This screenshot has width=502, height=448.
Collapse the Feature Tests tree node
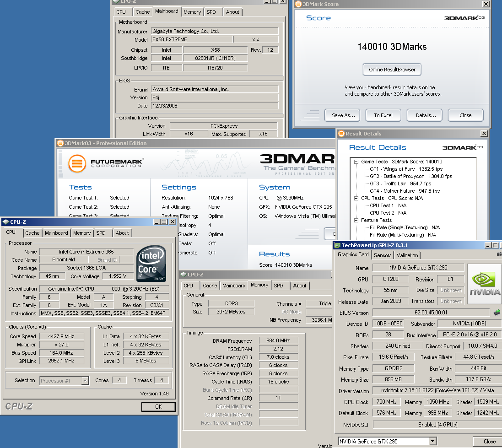coord(356,220)
